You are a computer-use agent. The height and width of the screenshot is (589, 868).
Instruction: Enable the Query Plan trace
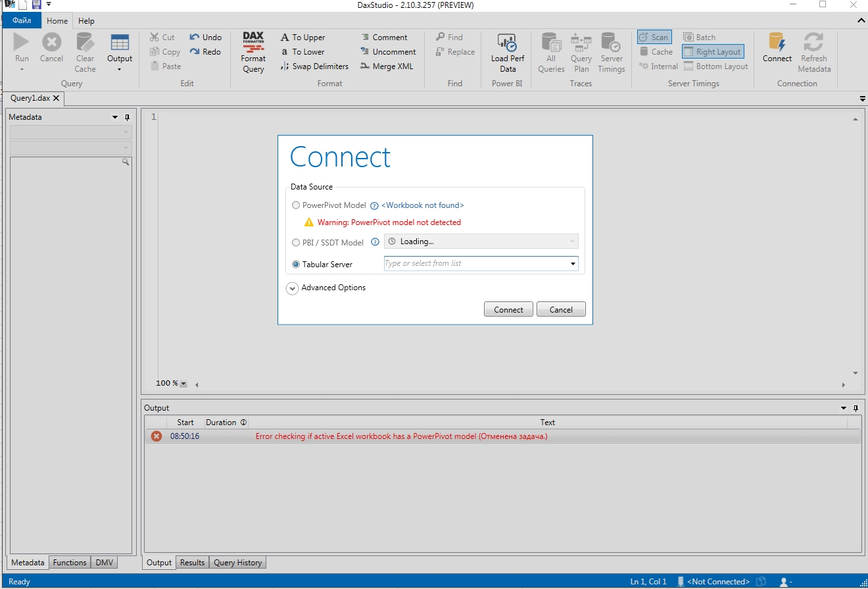pyautogui.click(x=581, y=51)
